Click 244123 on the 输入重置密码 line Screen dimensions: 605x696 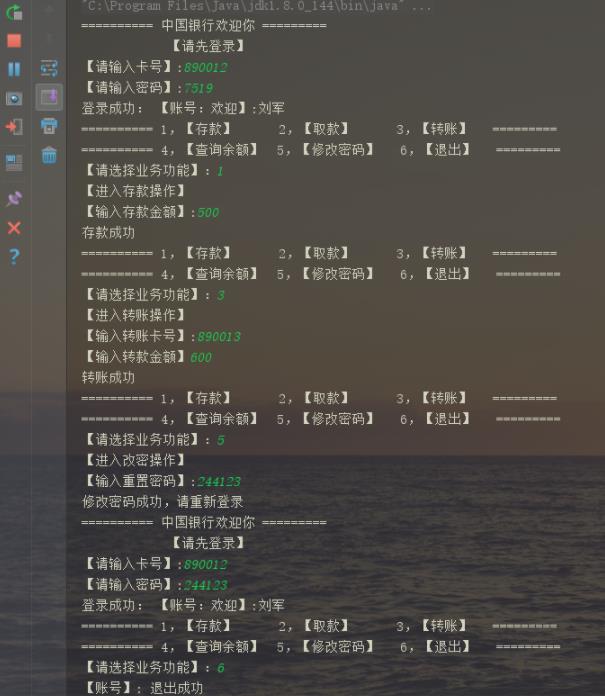[219, 481]
